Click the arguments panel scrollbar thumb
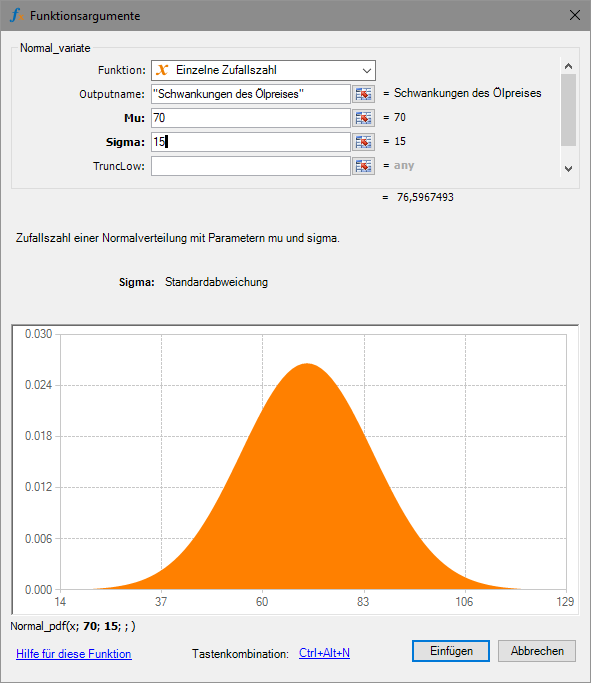591x683 pixels. pyautogui.click(x=568, y=110)
